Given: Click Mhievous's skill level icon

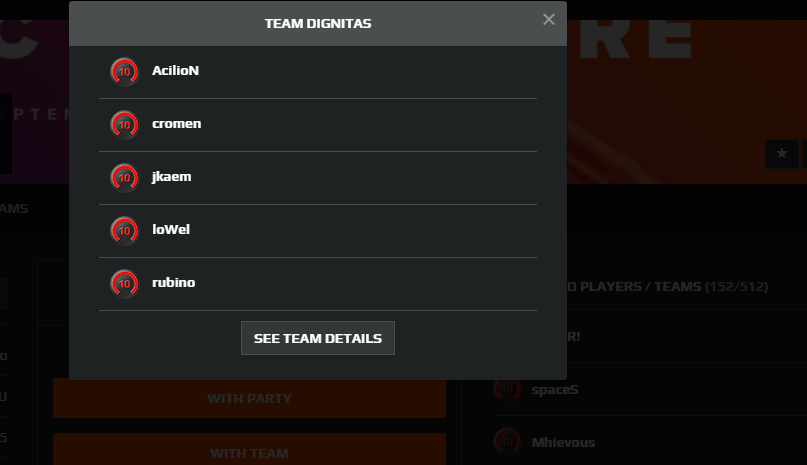Looking at the screenshot, I should pyautogui.click(x=507, y=442).
